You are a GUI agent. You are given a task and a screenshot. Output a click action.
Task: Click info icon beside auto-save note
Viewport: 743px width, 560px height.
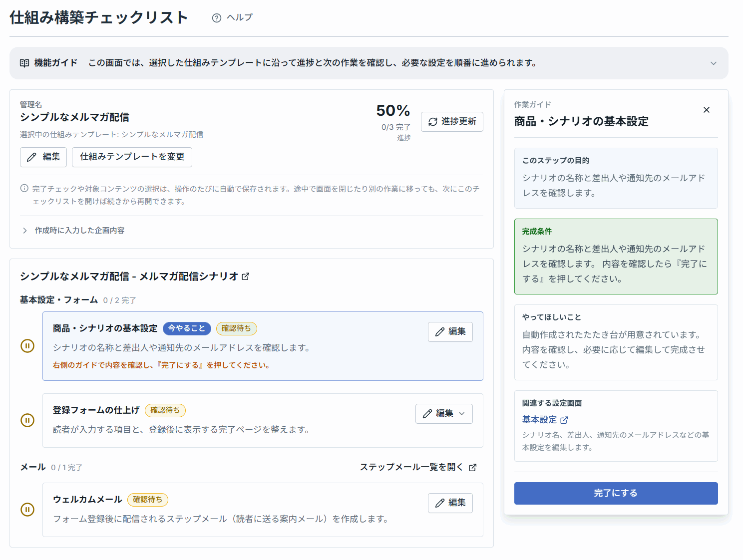24,188
